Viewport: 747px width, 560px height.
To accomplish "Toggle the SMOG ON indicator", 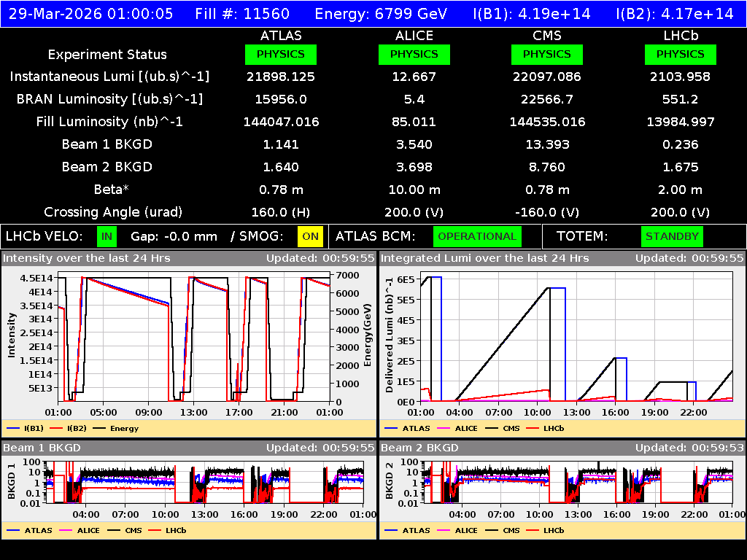I will click(x=309, y=236).
